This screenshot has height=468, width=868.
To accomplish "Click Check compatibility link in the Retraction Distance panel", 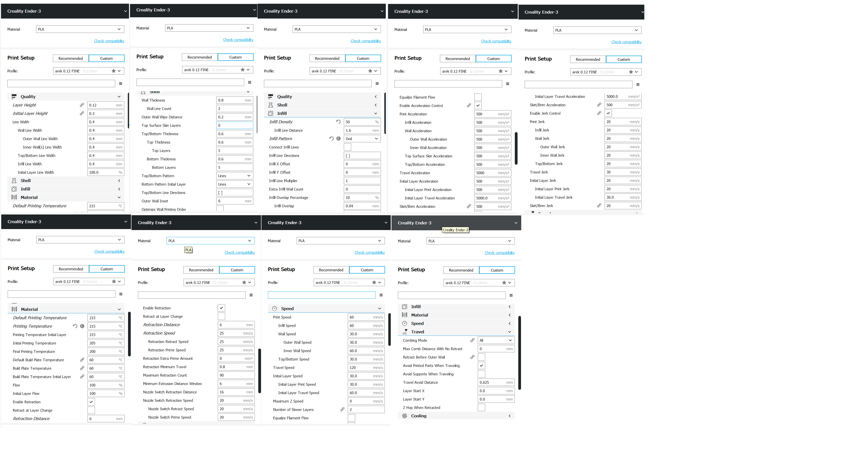I will click(239, 252).
